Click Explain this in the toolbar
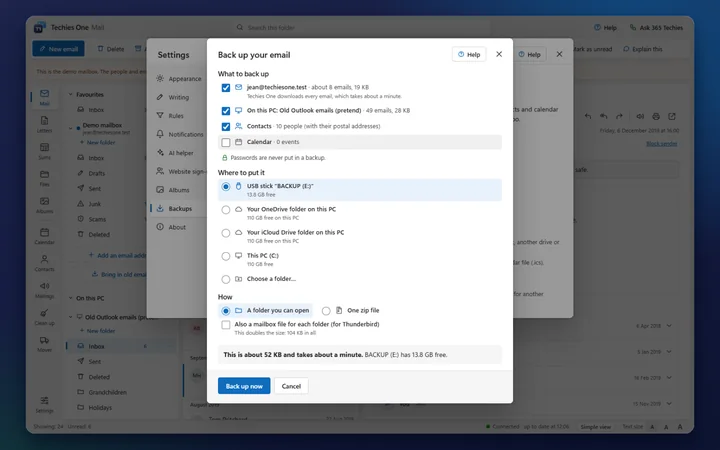 click(642, 49)
